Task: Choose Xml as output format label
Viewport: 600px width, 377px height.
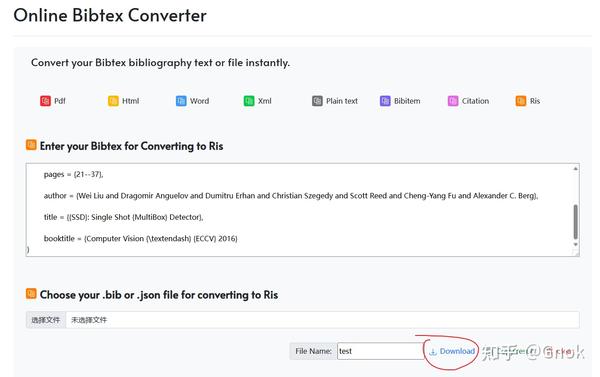Action: [x=264, y=101]
